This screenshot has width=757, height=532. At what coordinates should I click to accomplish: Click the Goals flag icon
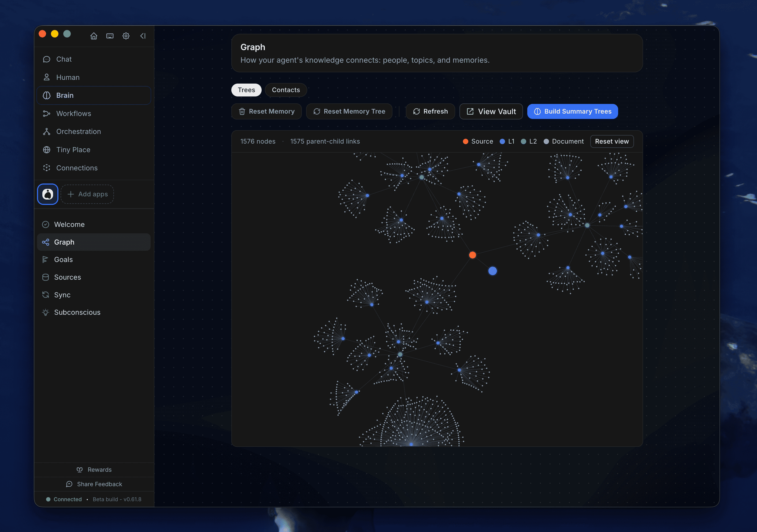(46, 260)
